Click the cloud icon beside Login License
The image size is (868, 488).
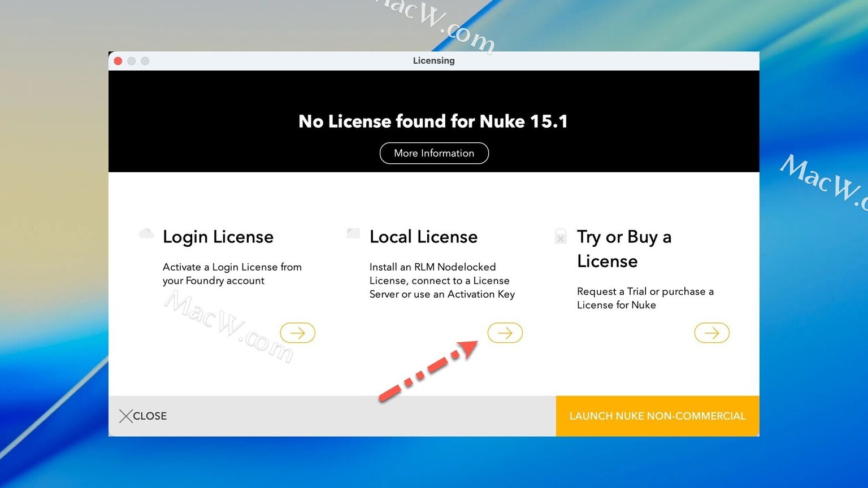pyautogui.click(x=146, y=233)
